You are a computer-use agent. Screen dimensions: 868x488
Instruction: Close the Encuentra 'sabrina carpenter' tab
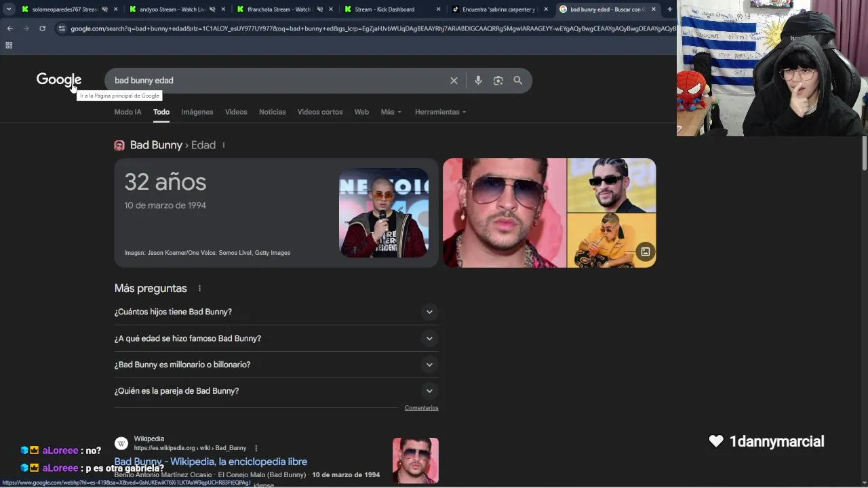coord(546,9)
